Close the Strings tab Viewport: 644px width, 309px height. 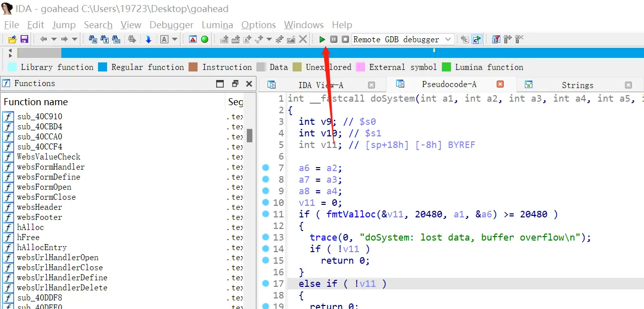coord(628,85)
